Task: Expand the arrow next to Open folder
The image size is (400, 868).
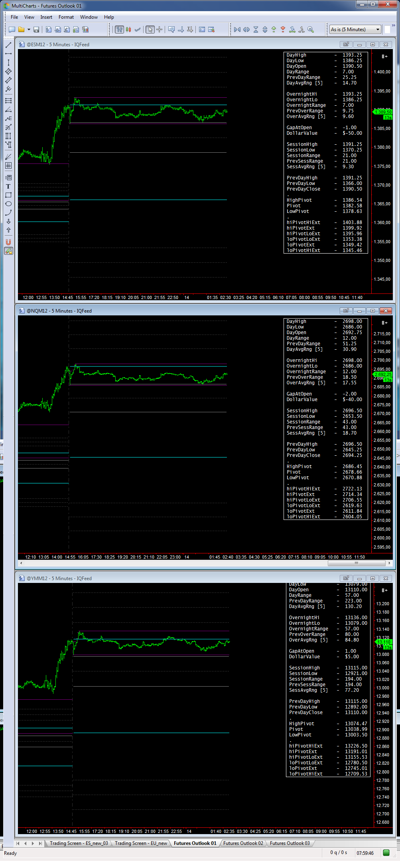Action: click(x=29, y=30)
